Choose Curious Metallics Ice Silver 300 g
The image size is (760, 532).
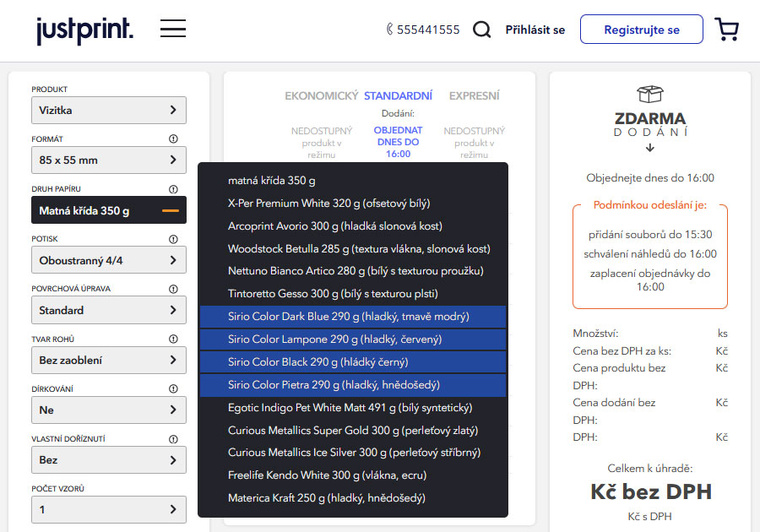coord(353,452)
